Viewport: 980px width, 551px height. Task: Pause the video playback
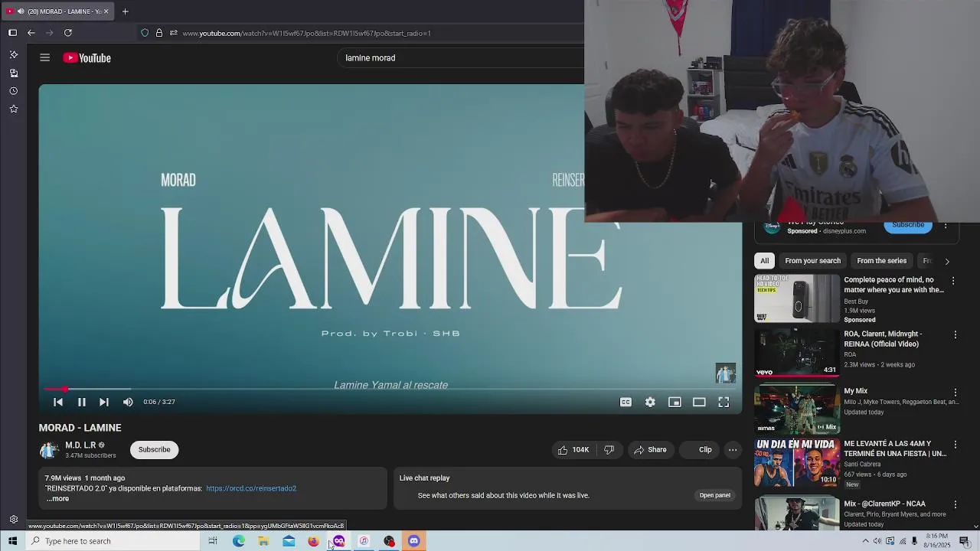pos(81,402)
